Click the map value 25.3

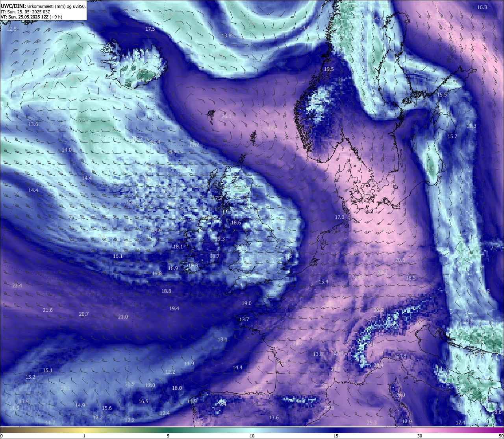372,423
